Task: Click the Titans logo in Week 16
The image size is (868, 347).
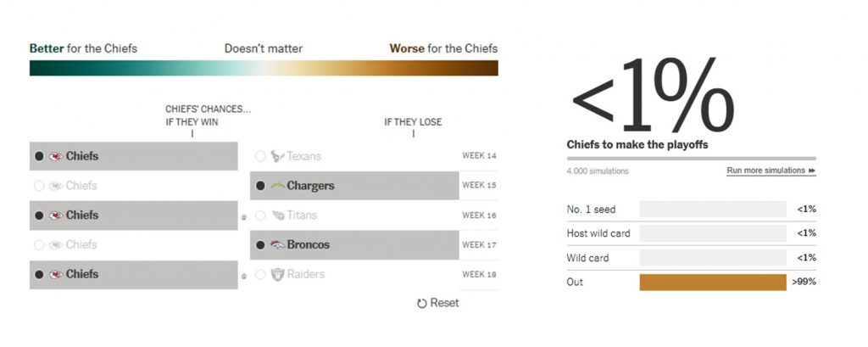Action: (277, 215)
